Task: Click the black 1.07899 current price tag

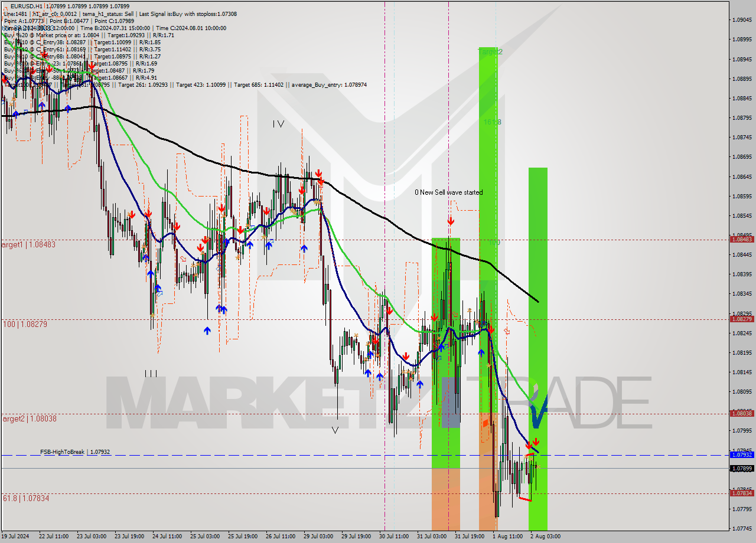Action: [742, 469]
